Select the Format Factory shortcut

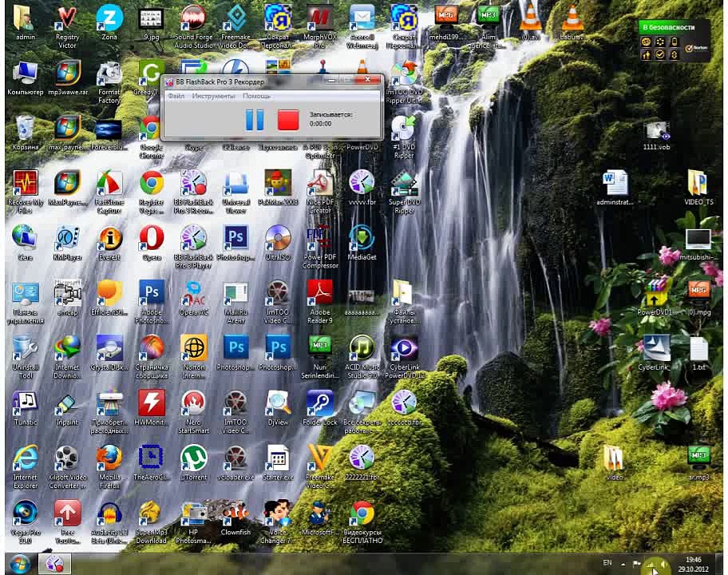click(x=109, y=83)
